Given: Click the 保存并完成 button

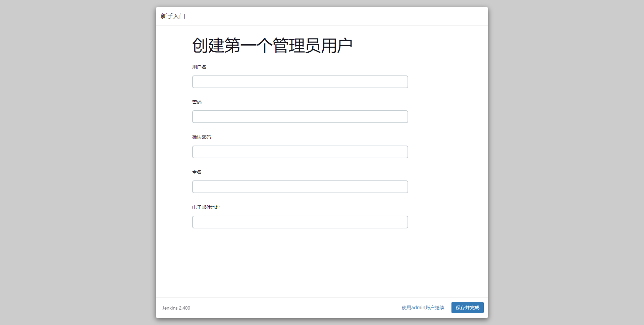Looking at the screenshot, I should pos(467,308).
